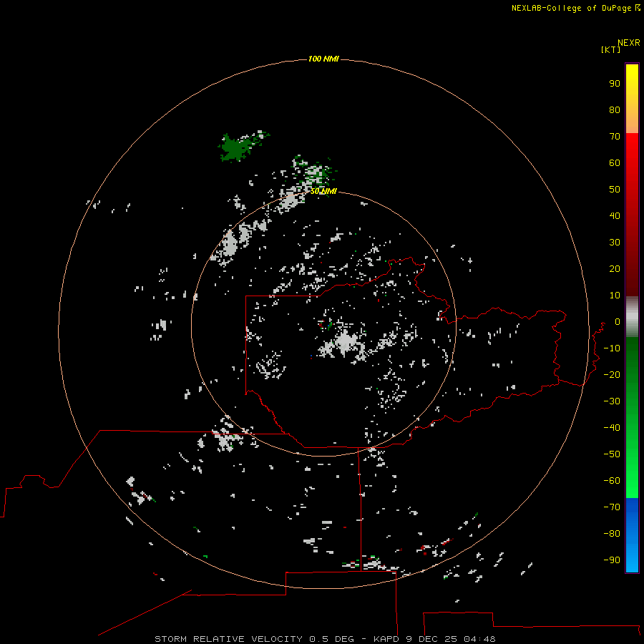Click the [KT] units label
Viewport: 644px width, 644px height.
[610, 49]
